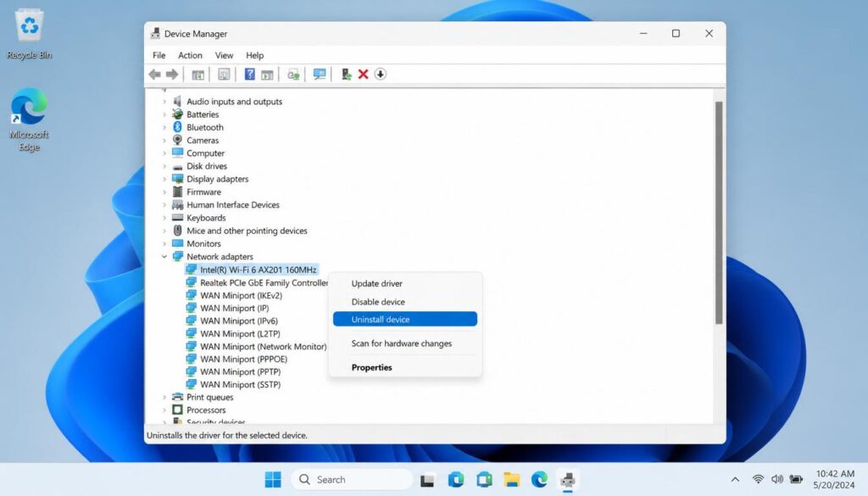This screenshot has width=868, height=496.
Task: Open Recycle Bin desktop icon
Action: [x=30, y=34]
